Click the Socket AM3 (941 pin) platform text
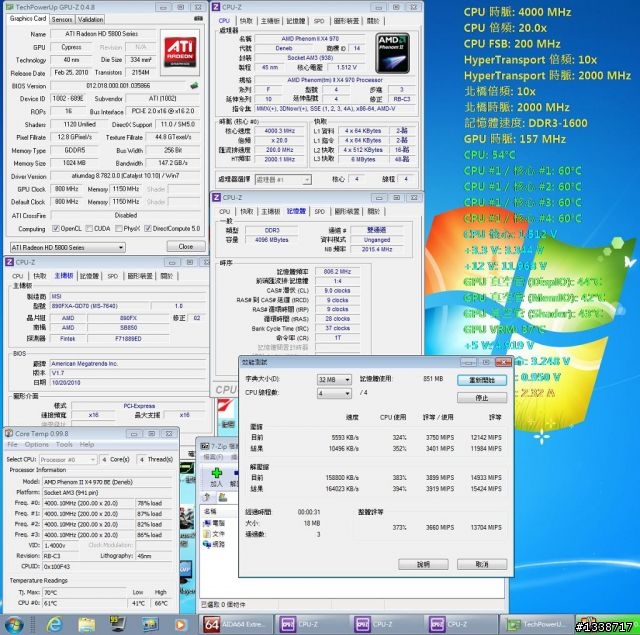Screen dimensions: 640x635 [71, 493]
